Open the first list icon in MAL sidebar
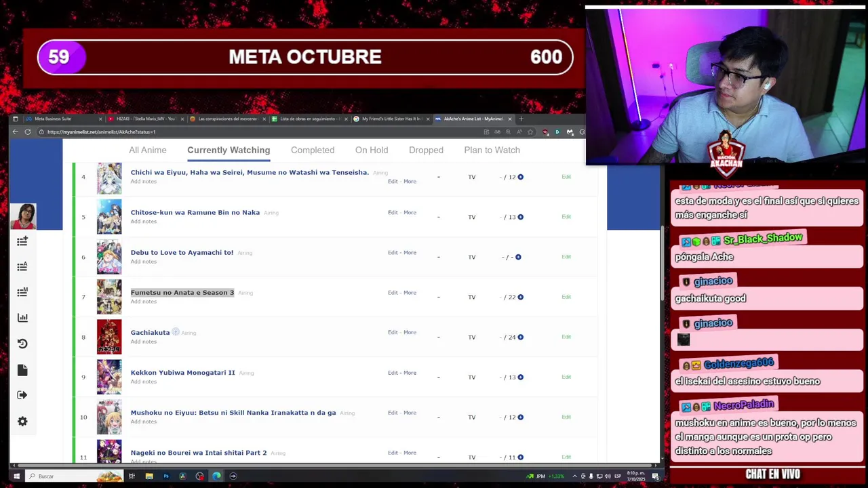The height and width of the screenshot is (488, 868). pyautogui.click(x=22, y=241)
